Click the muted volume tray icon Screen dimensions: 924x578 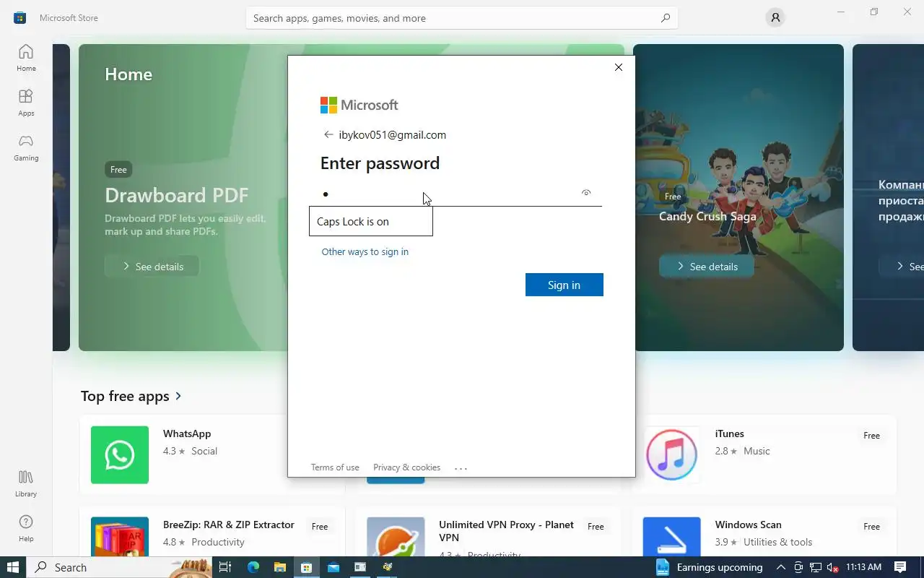pos(832,567)
